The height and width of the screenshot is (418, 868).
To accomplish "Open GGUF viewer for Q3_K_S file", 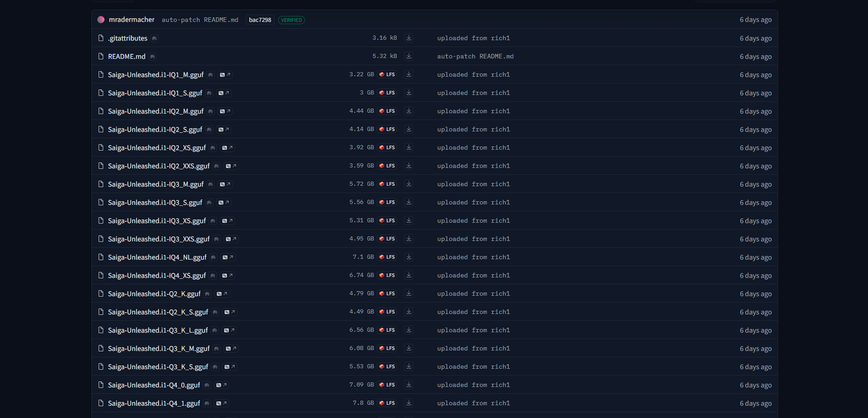I will point(230,367).
